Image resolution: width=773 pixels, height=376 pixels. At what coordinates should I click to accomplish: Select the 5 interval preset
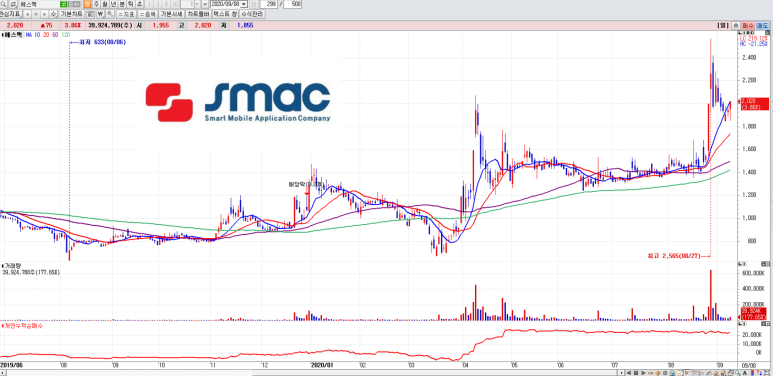click(x=166, y=4)
